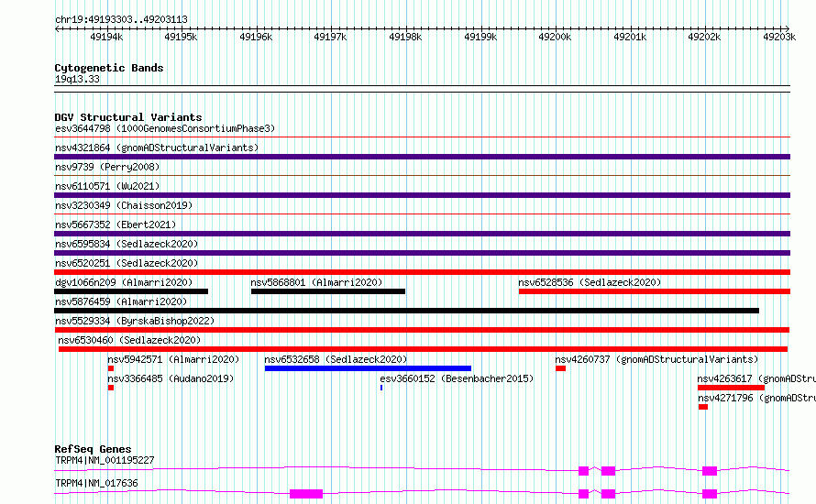Click the blue bar under nsv6532658
Viewport: 816px width, 504px height.
(368, 368)
